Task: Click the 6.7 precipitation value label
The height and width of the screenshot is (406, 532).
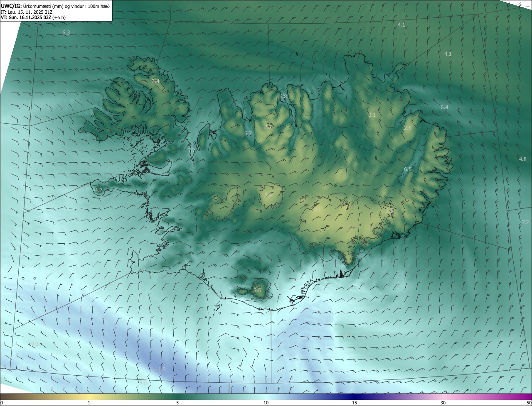Action: (248, 133)
